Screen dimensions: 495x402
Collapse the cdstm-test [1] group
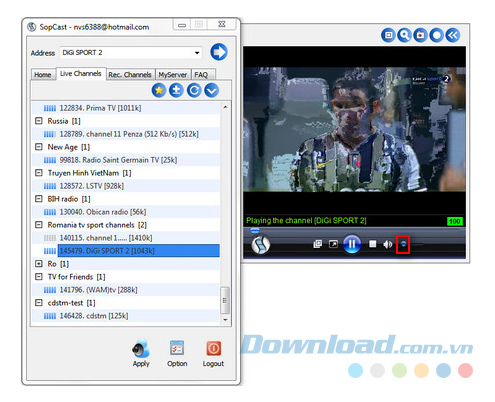click(x=39, y=303)
